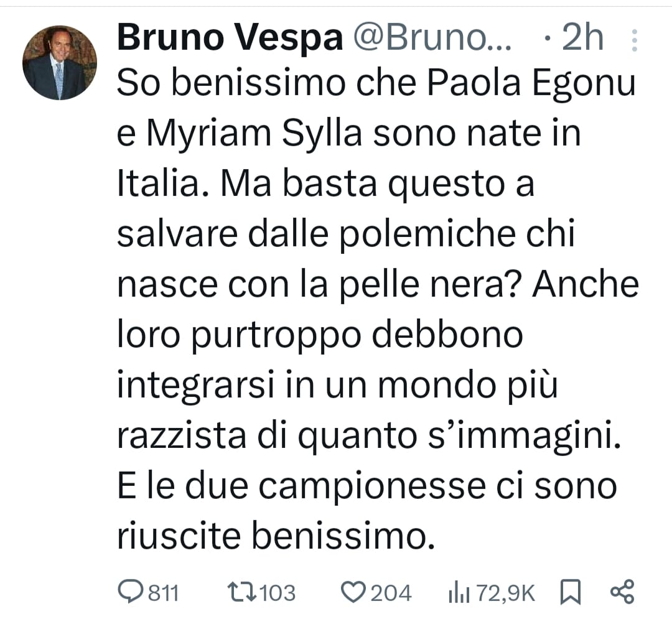Click the word "razzista" in the tweet

pos(180,436)
